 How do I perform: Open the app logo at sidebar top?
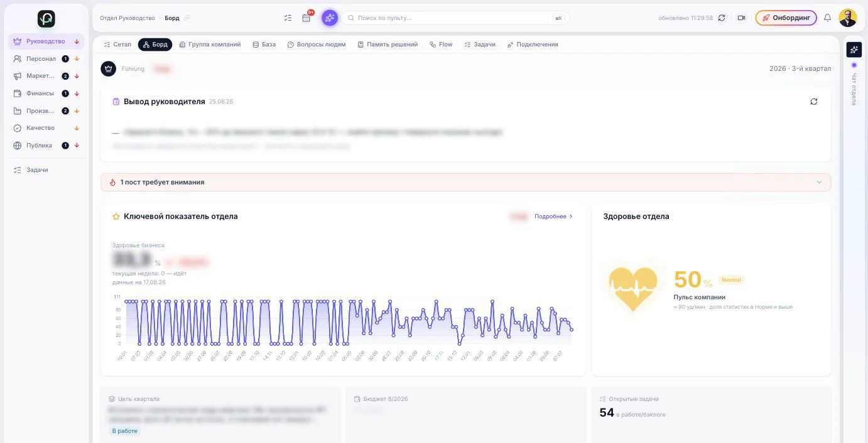[46, 19]
